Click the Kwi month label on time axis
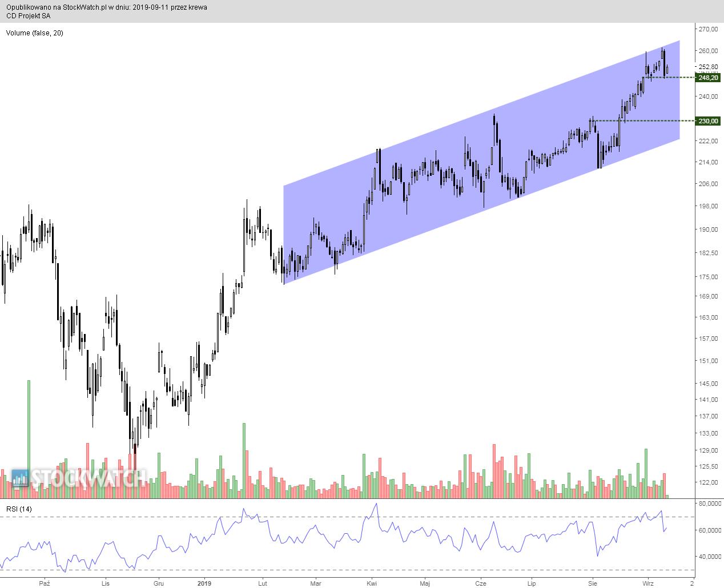The width and height of the screenshot is (724, 588). pyautogui.click(x=372, y=583)
